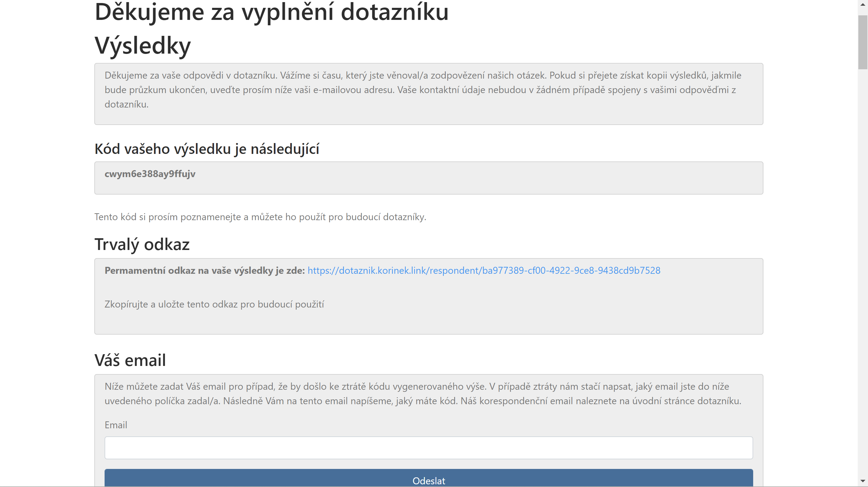The width and height of the screenshot is (868, 487).
Task: Select the result code cwym6e388ay9ffujv
Action: tap(150, 174)
